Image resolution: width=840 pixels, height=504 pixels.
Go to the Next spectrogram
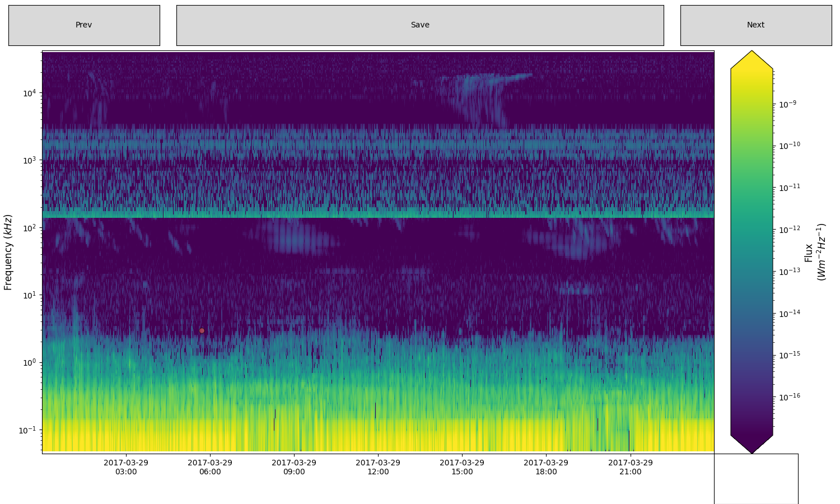pos(755,25)
